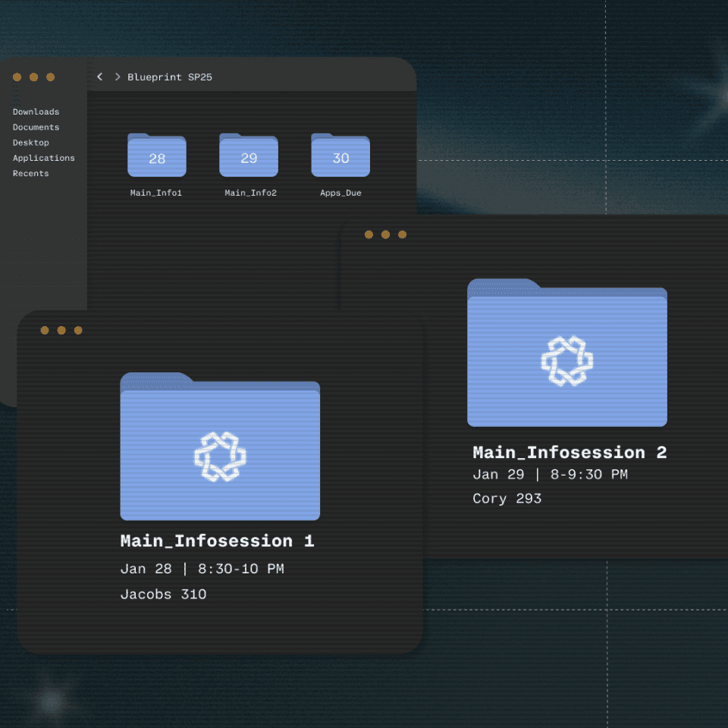Click the Cory 293 location text
Screen dimensions: 728x728
click(507, 499)
